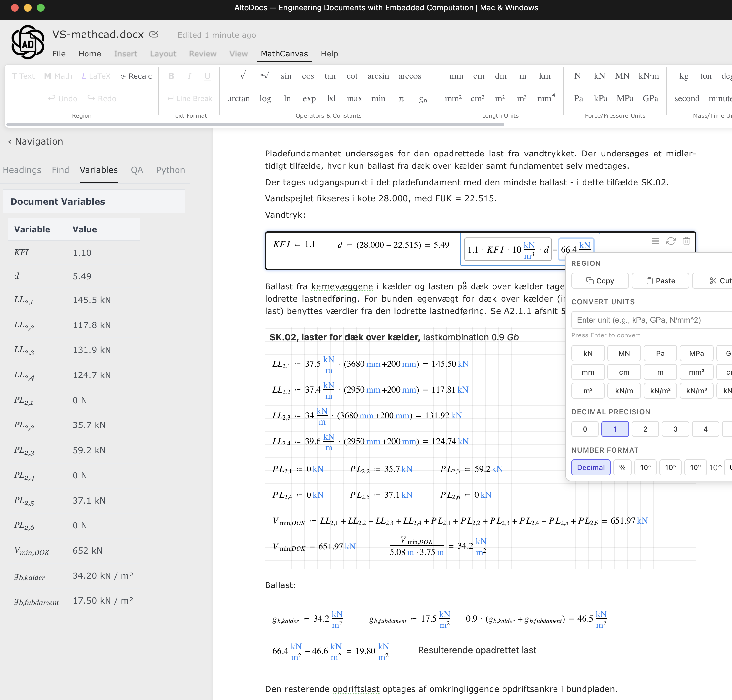Insert the nth root operator
Viewport: 732px width, 700px height.
coord(264,76)
